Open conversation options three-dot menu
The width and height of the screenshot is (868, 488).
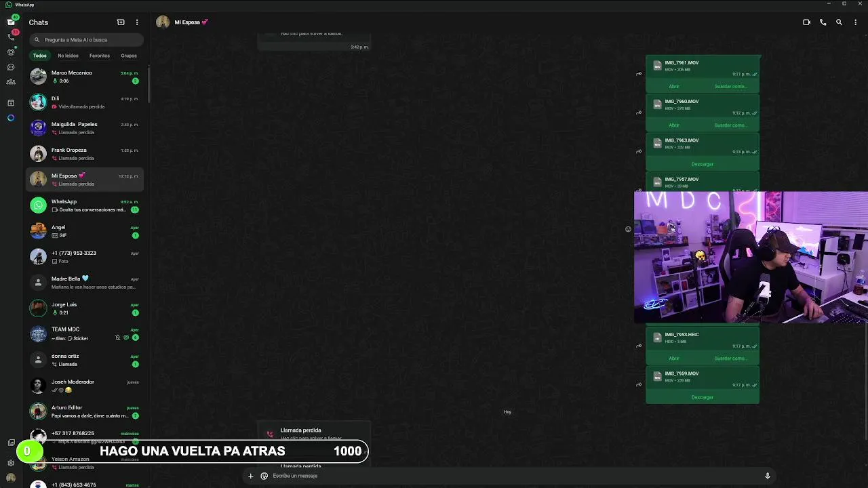856,22
